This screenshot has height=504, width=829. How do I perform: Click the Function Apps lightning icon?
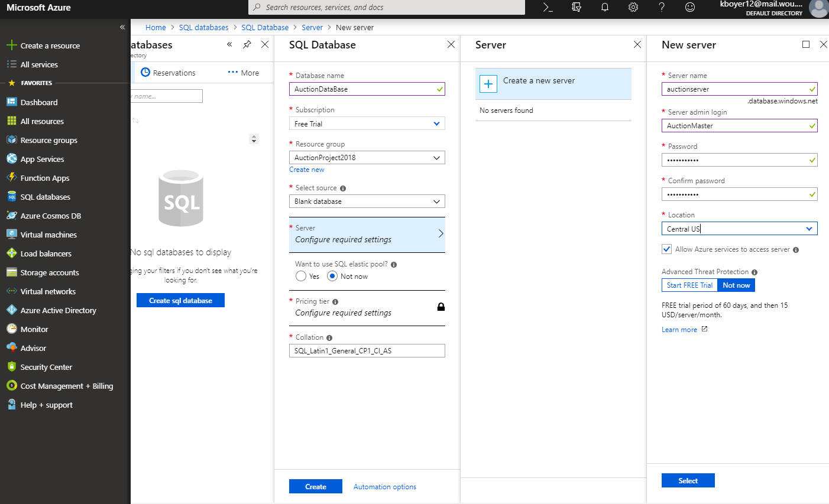[11, 177]
